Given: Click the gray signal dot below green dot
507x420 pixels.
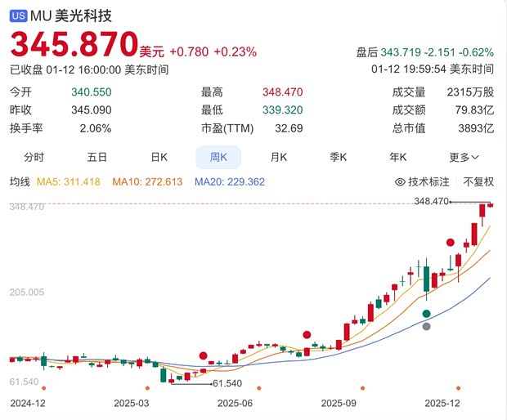Looking at the screenshot, I should click(x=426, y=327).
